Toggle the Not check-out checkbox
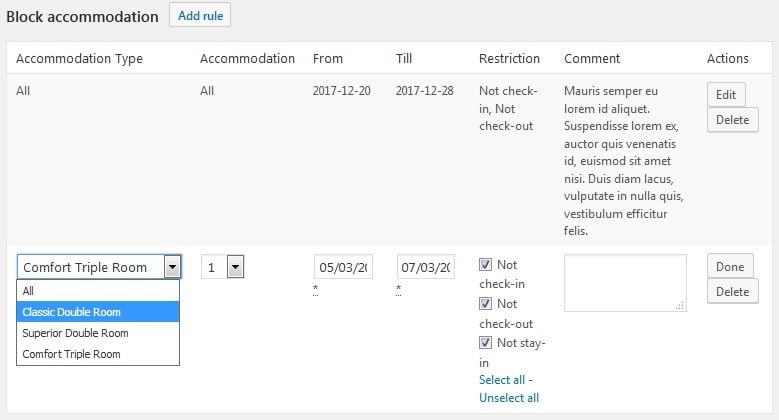Screen dimensions: 779x420 coord(485,304)
